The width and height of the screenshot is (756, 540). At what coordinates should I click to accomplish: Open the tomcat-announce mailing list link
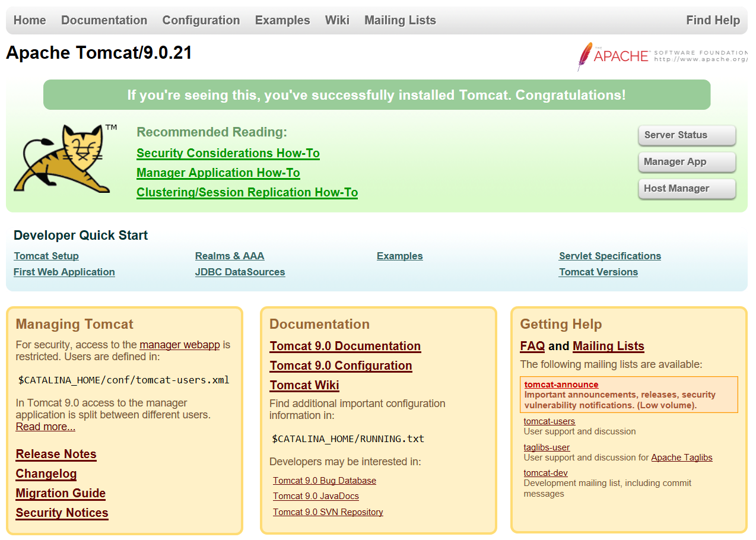coord(561,385)
